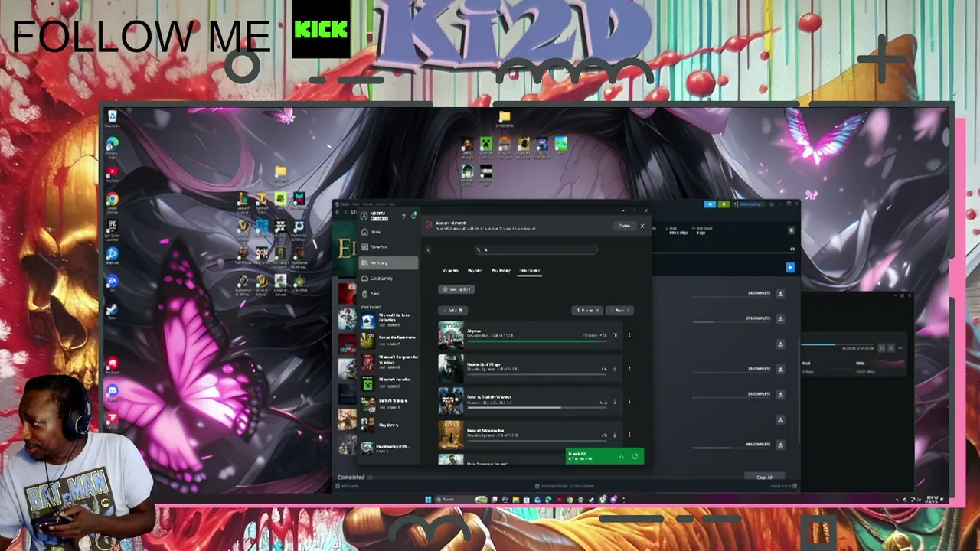Image resolution: width=980 pixels, height=551 pixels.
Task: Download the Steam item at 40% complete
Action: pos(780,445)
